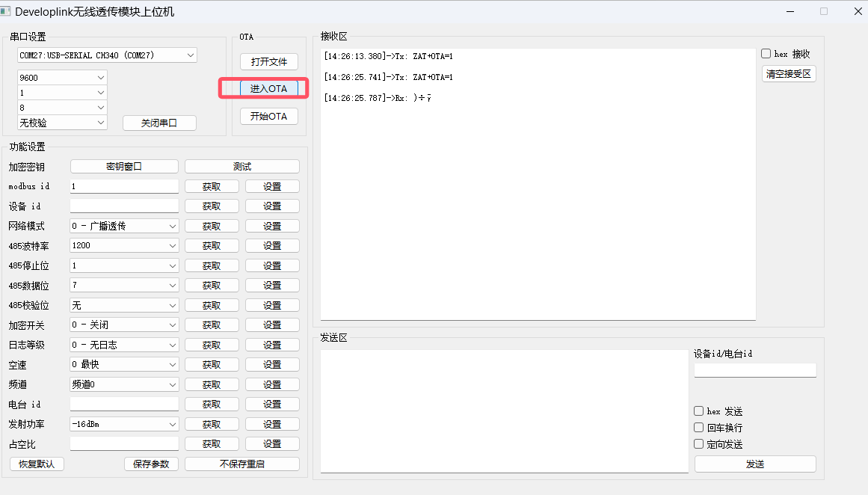Expand the 网络模式 广播透传 dropdown
The width and height of the screenshot is (868, 495).
(x=124, y=226)
